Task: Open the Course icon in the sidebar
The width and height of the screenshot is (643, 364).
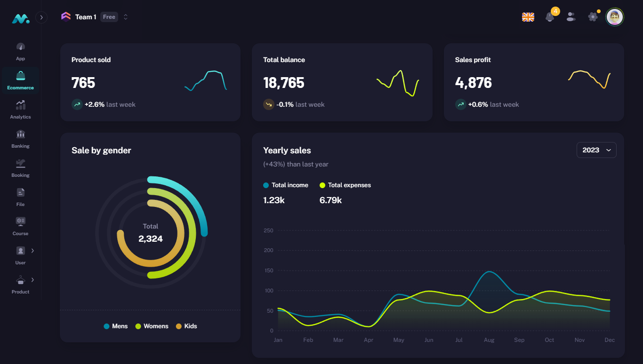Action: [x=21, y=222]
